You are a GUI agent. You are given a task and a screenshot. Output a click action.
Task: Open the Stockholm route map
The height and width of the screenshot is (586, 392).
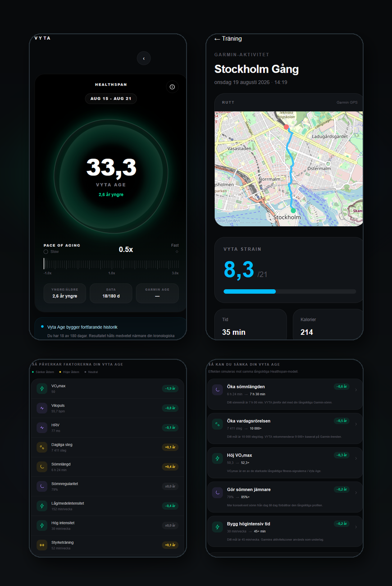[x=289, y=169]
